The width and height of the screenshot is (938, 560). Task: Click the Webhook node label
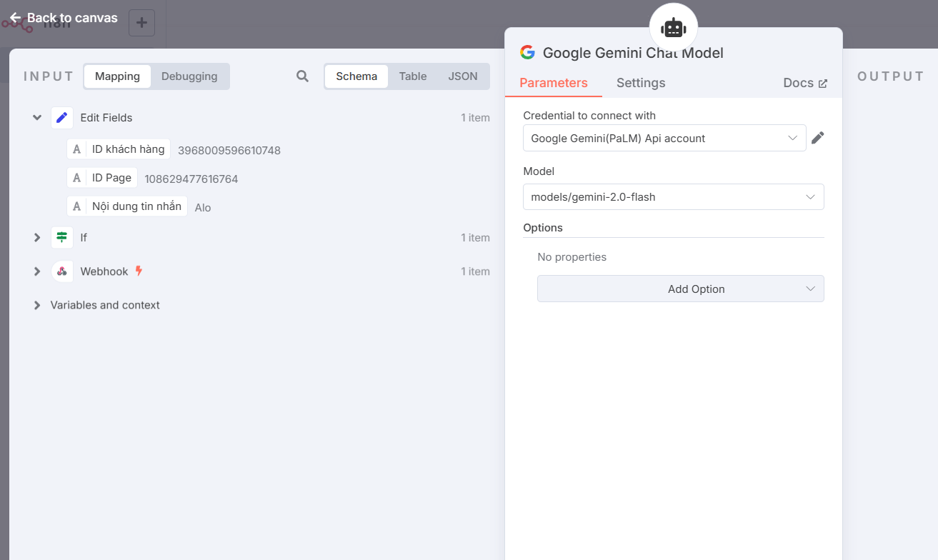(104, 271)
